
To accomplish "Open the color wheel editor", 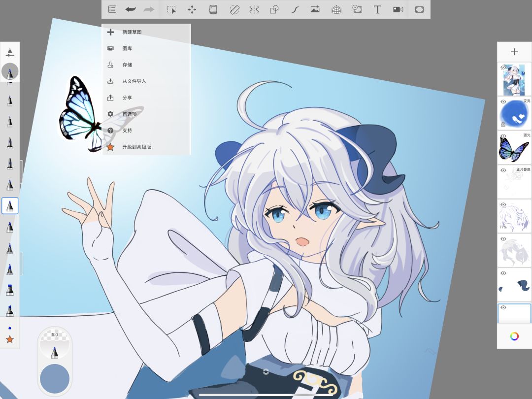I will pyautogui.click(x=514, y=336).
